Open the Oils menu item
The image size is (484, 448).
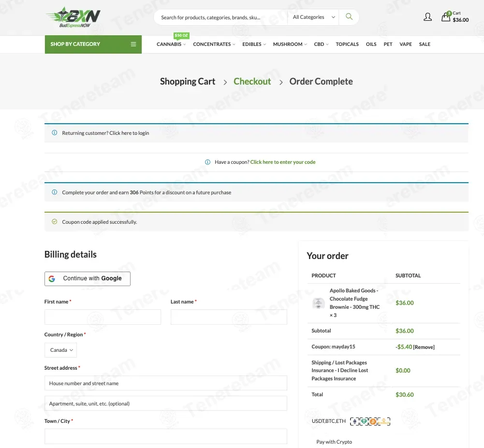(x=371, y=44)
